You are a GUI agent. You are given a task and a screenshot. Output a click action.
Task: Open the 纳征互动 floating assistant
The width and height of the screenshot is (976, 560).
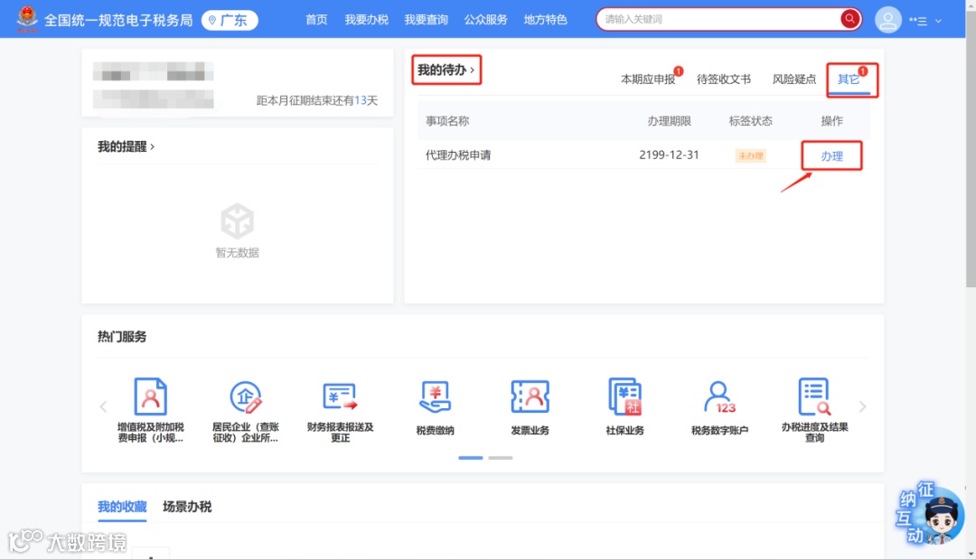click(926, 515)
